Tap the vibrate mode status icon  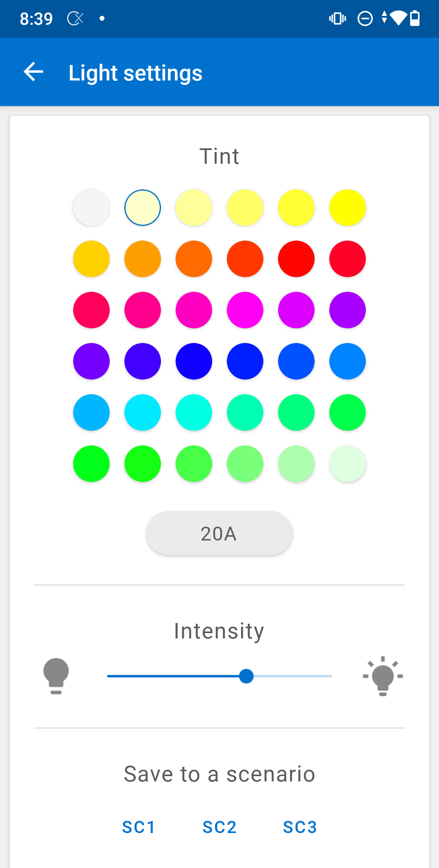(337, 19)
